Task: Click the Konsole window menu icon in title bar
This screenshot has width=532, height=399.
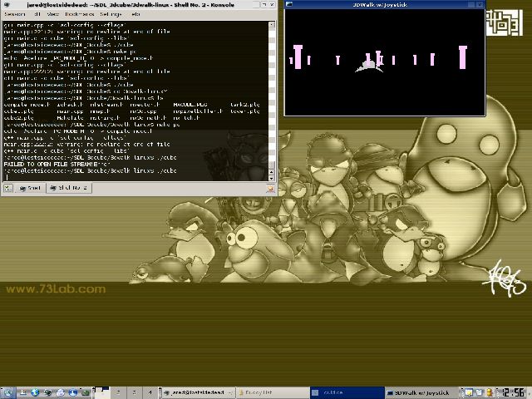Action: click(x=7, y=5)
